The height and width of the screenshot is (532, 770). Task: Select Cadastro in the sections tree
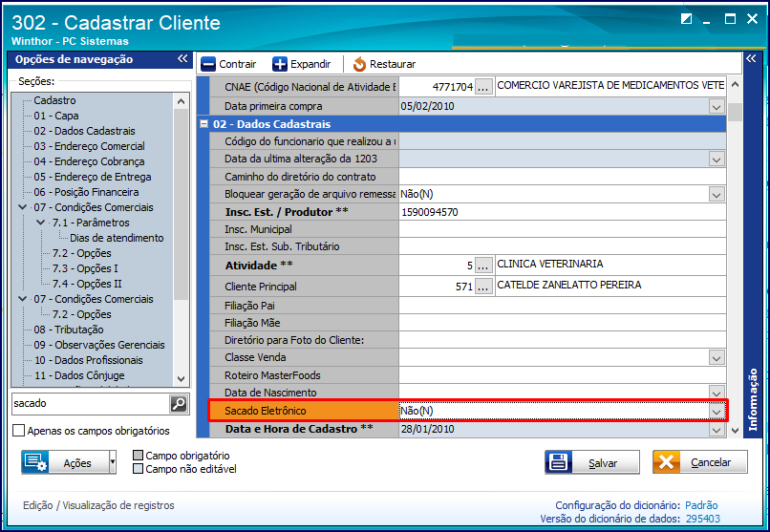pyautogui.click(x=54, y=100)
